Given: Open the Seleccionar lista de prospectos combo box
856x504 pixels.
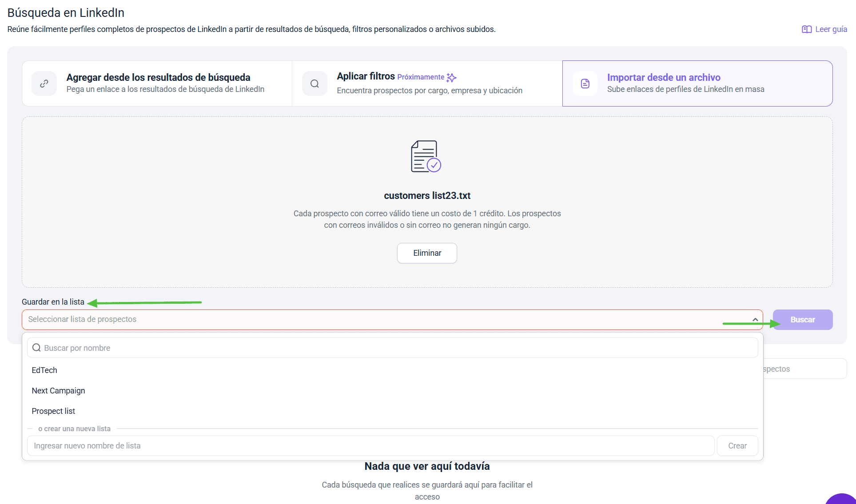Looking at the screenshot, I should (382, 320).
